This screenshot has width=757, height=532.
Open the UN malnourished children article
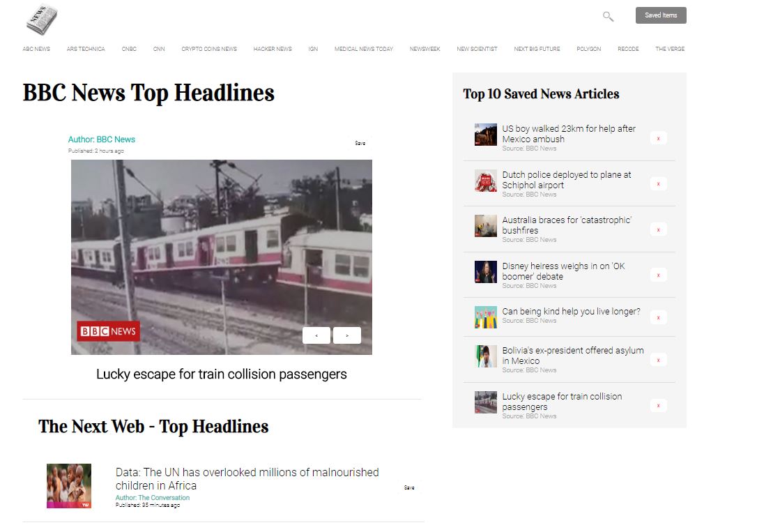click(247, 479)
